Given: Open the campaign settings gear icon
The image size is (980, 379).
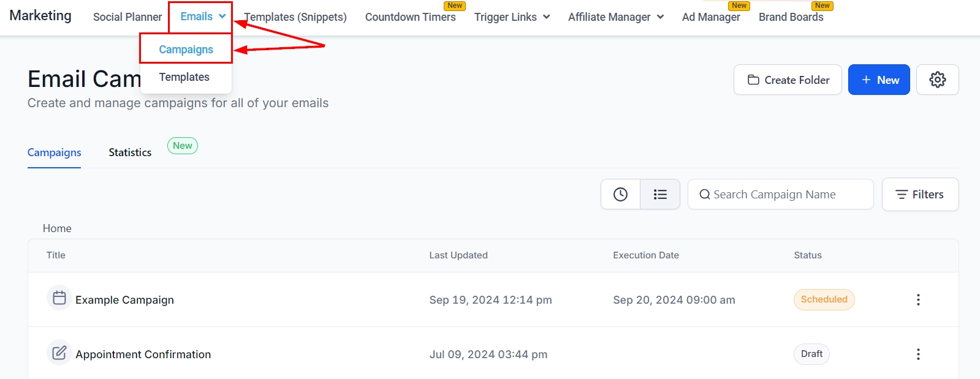Looking at the screenshot, I should click(937, 80).
